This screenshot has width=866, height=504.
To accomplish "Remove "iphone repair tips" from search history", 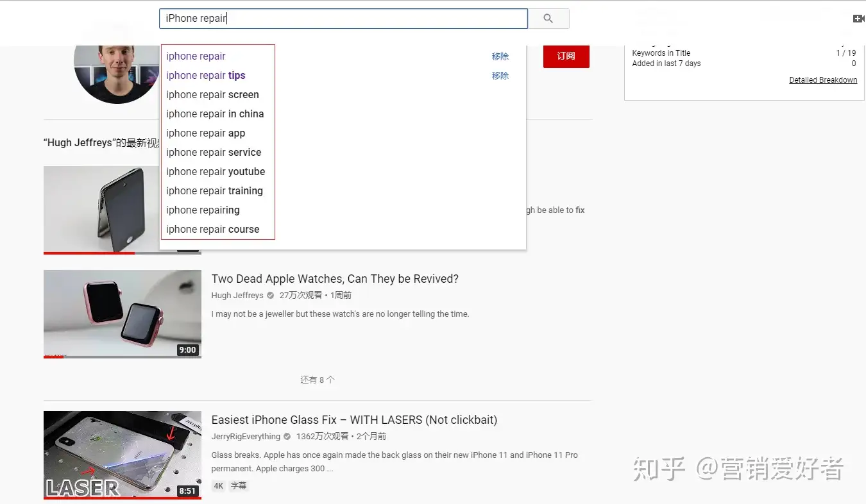I will coord(500,76).
